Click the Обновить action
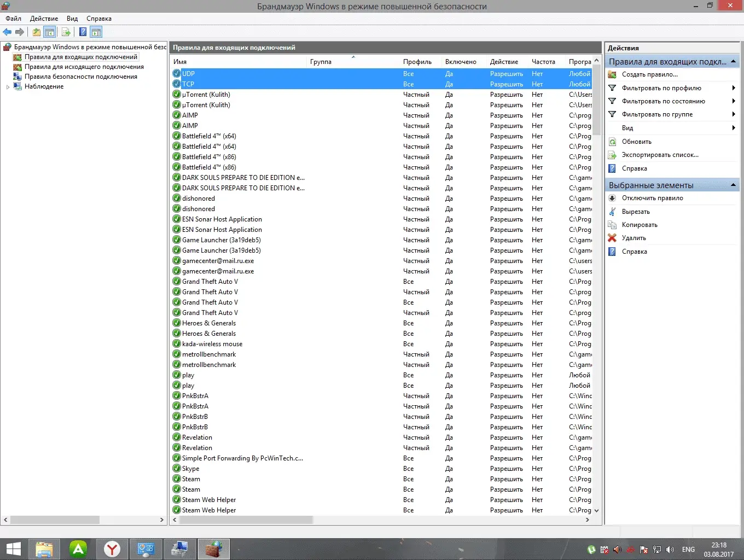 point(637,142)
